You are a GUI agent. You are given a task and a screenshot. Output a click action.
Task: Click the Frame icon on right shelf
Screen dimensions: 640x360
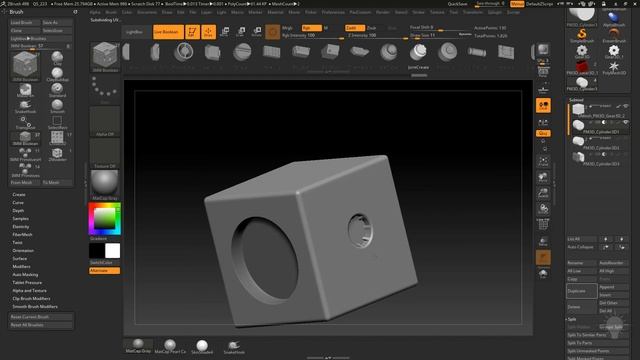[x=543, y=162]
